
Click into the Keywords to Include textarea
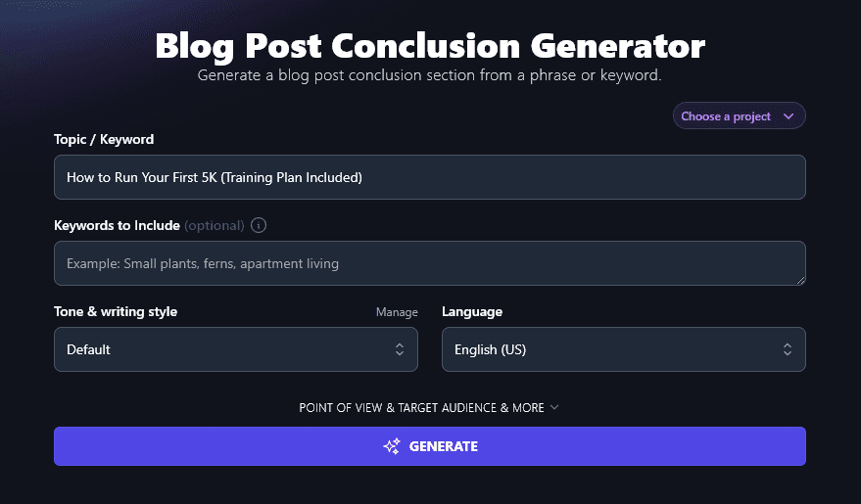[429, 263]
